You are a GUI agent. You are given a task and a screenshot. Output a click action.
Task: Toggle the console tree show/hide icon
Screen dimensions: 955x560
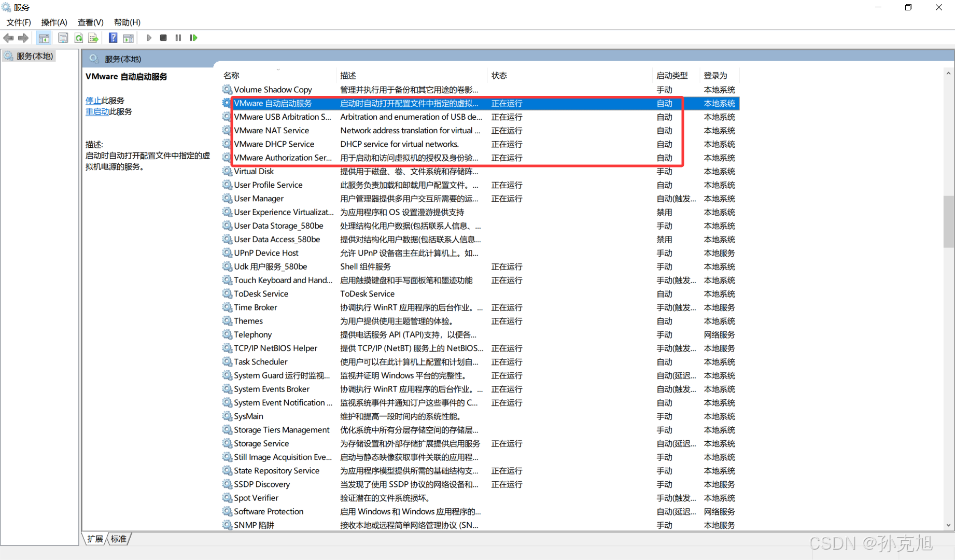pyautogui.click(x=44, y=38)
